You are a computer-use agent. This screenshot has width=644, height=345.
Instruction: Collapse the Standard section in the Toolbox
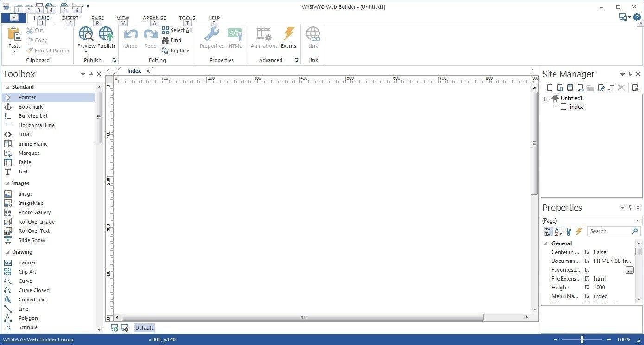8,87
